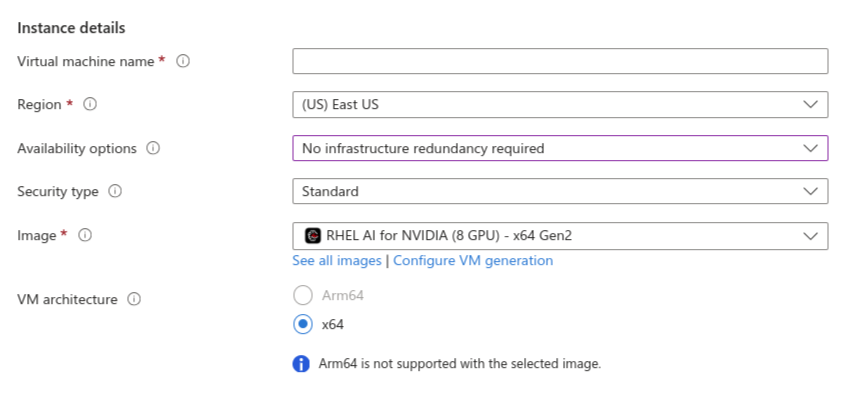This screenshot has height=395, width=858.
Task: Show the info icon next to Image
Action: point(85,235)
